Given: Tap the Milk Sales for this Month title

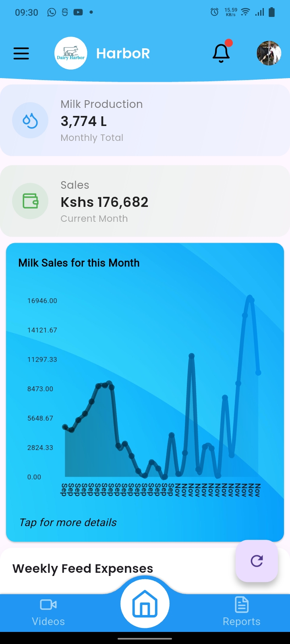Looking at the screenshot, I should point(79,263).
